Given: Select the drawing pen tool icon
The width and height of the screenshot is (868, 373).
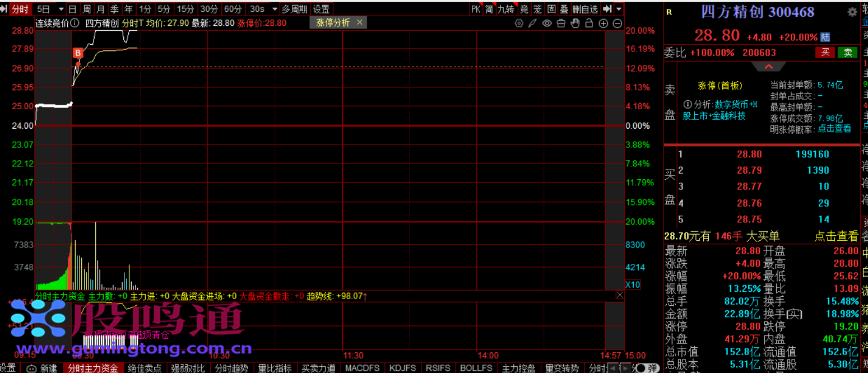Looking at the screenshot, I should (532, 23).
